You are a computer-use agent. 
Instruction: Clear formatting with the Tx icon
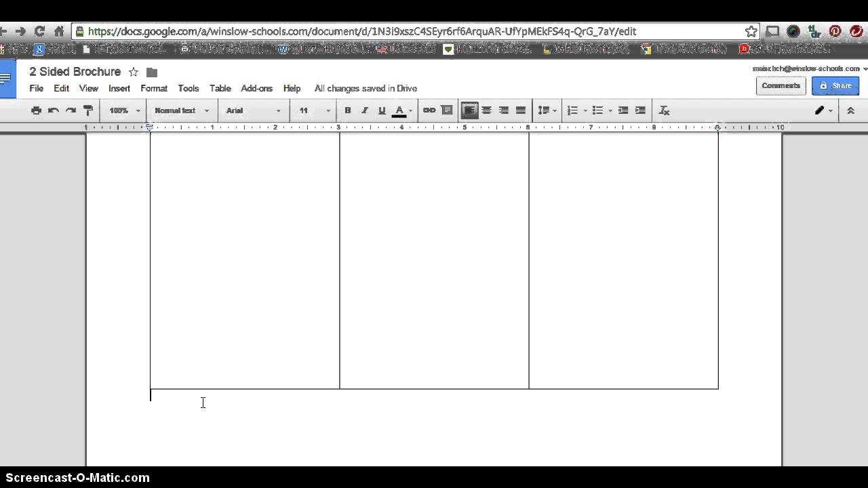[664, 110]
